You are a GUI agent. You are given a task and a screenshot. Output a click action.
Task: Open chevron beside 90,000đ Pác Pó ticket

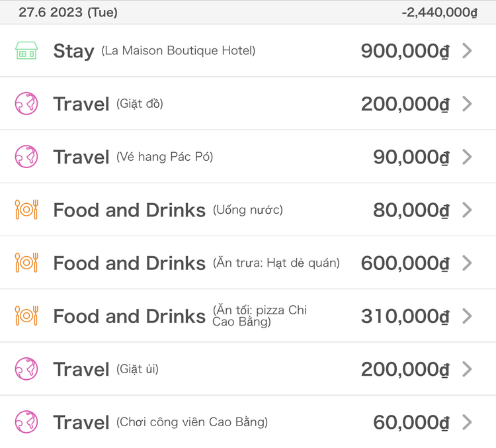click(467, 157)
